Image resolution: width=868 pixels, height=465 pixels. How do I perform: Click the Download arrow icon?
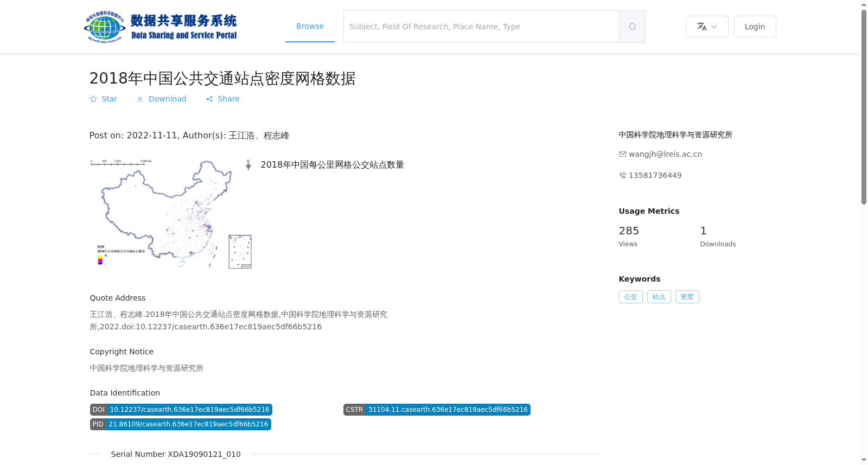pyautogui.click(x=140, y=99)
